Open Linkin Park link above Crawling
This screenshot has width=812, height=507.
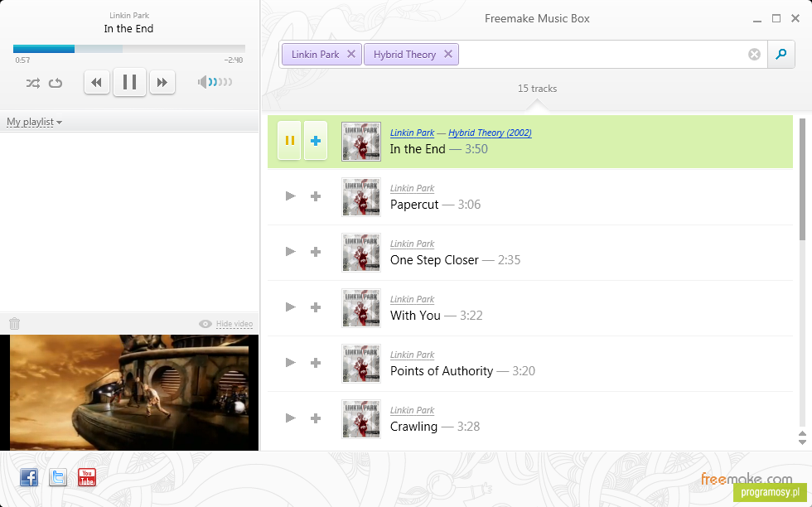point(413,409)
